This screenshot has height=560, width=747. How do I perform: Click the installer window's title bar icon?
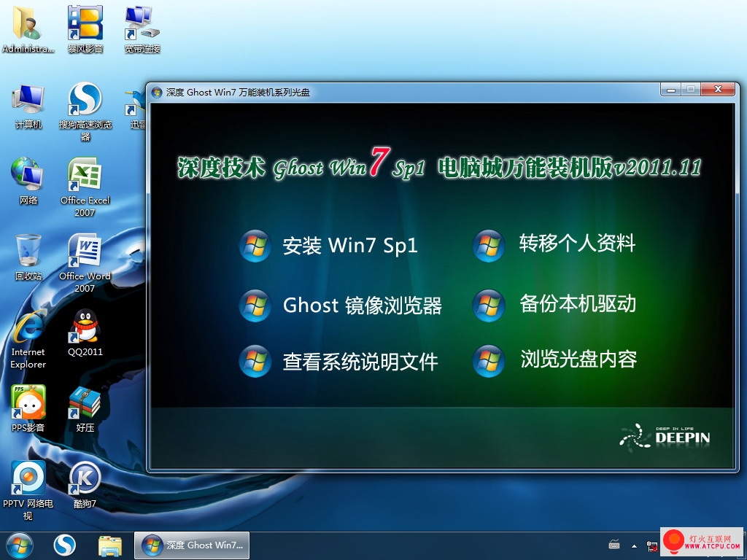(156, 93)
